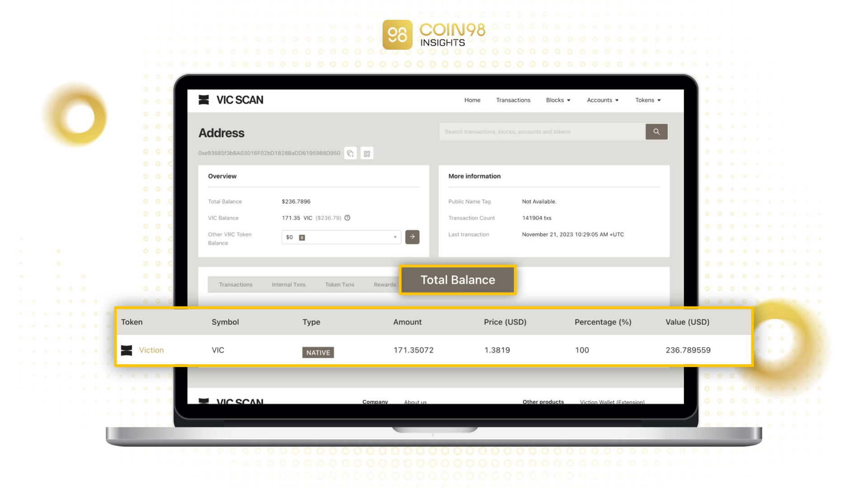Copy the wallet address using copy icon
Image resolution: width=868 pixels, height=488 pixels.
pos(350,154)
